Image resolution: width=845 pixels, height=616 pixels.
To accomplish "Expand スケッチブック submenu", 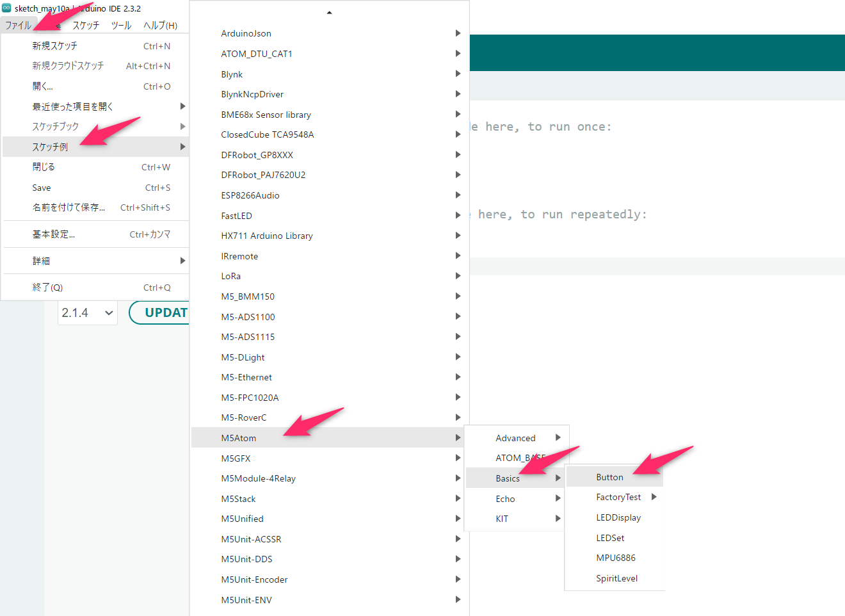I will tap(96, 127).
